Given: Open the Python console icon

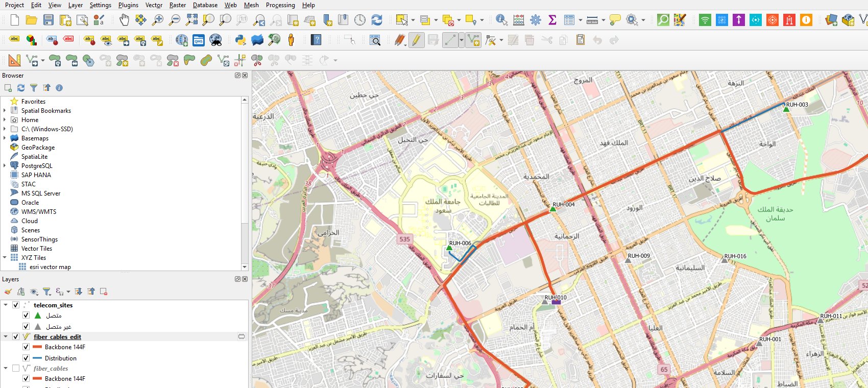Looking at the screenshot, I should [x=240, y=40].
